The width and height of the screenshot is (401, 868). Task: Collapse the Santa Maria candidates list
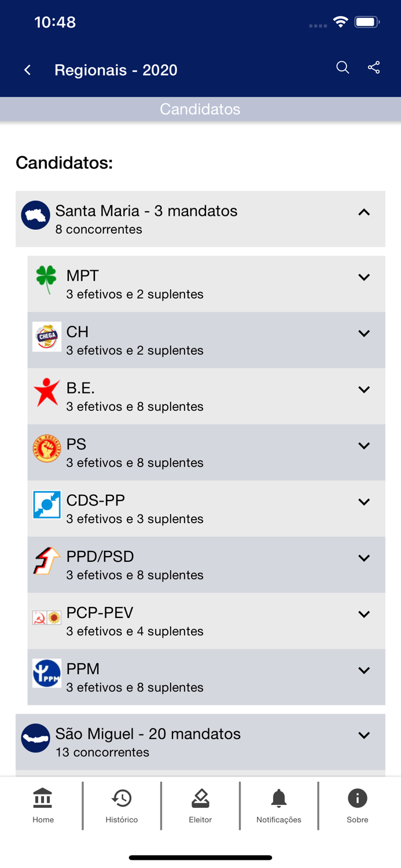pyautogui.click(x=364, y=212)
